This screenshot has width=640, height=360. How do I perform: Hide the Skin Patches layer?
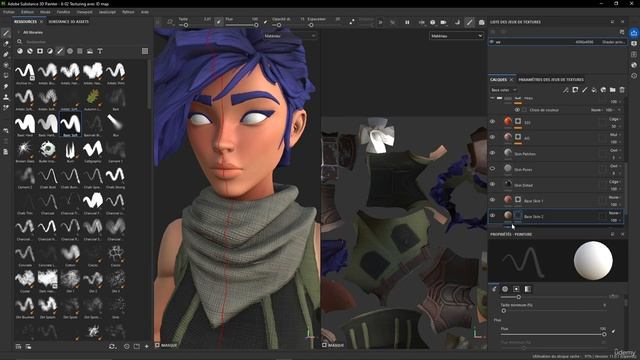tap(492, 153)
